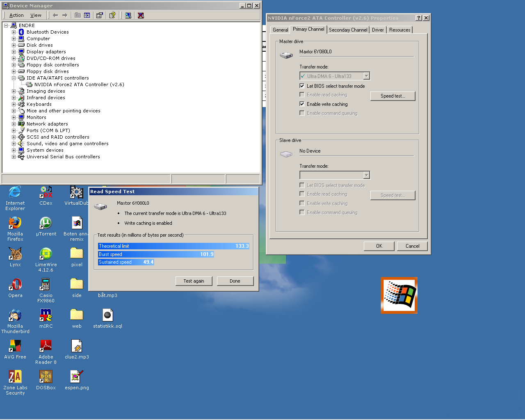
Task: Expand the Display adapters tree node
Action: [14, 52]
